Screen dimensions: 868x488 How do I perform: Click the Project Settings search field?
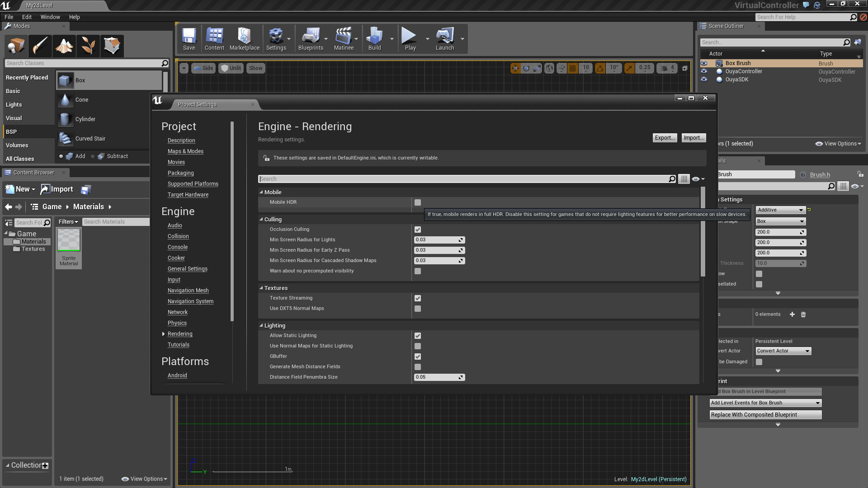pyautogui.click(x=463, y=179)
